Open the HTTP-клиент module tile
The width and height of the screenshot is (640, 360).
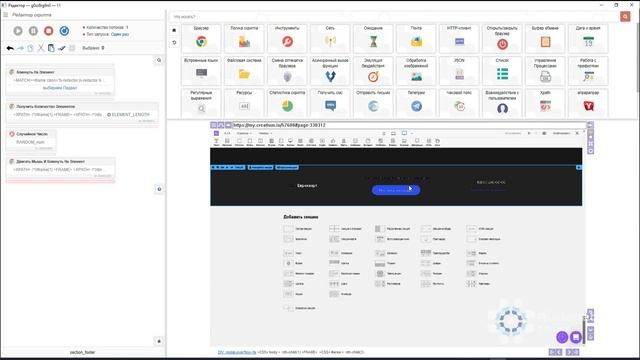click(459, 39)
